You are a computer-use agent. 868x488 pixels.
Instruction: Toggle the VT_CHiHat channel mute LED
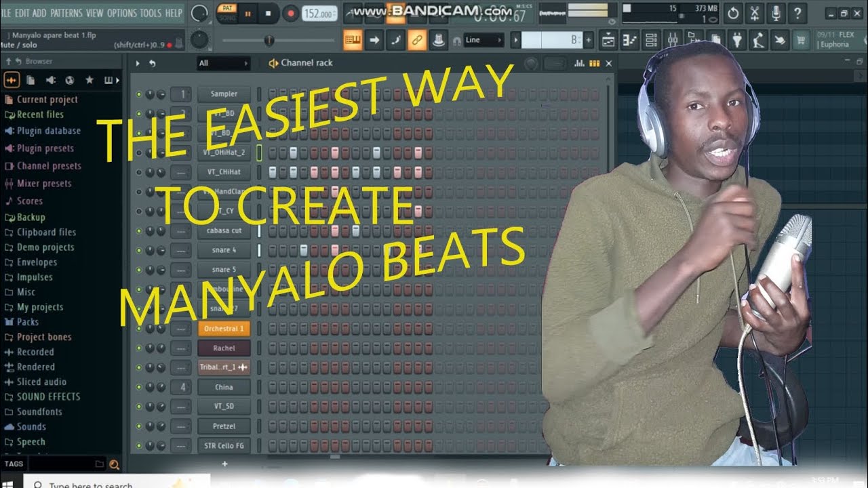click(x=139, y=172)
